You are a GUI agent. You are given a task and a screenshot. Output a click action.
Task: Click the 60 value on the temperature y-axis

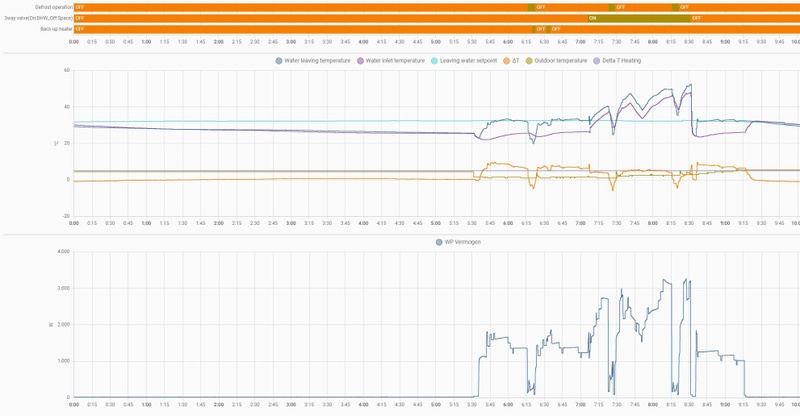(67, 70)
